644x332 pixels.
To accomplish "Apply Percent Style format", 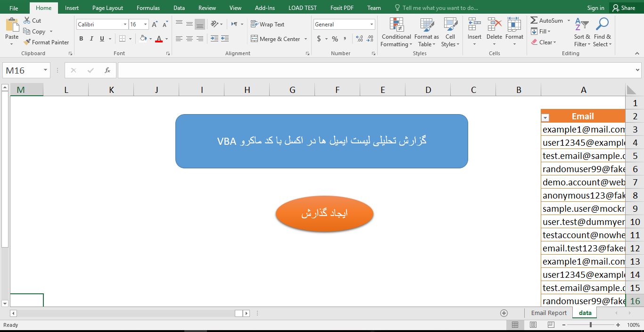I will [335, 39].
